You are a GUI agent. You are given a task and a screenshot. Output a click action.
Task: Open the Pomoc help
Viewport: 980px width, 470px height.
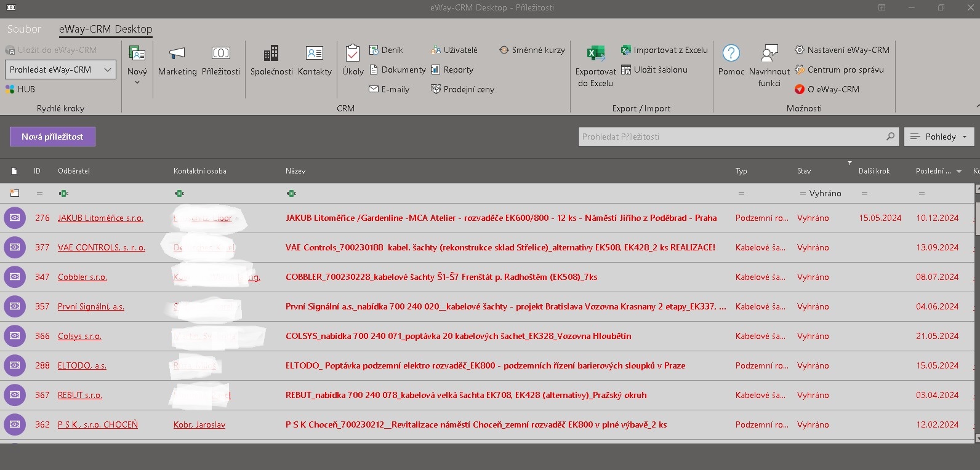[x=731, y=62]
